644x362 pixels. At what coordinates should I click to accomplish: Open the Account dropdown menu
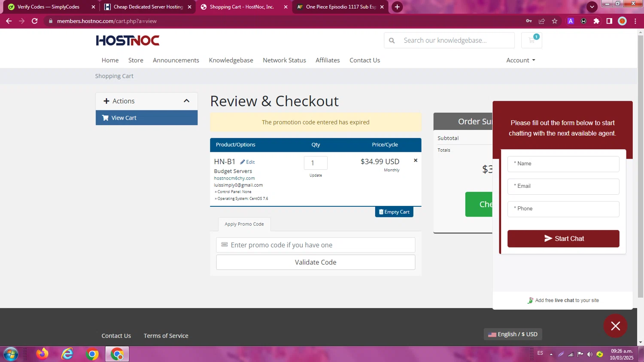(521, 60)
